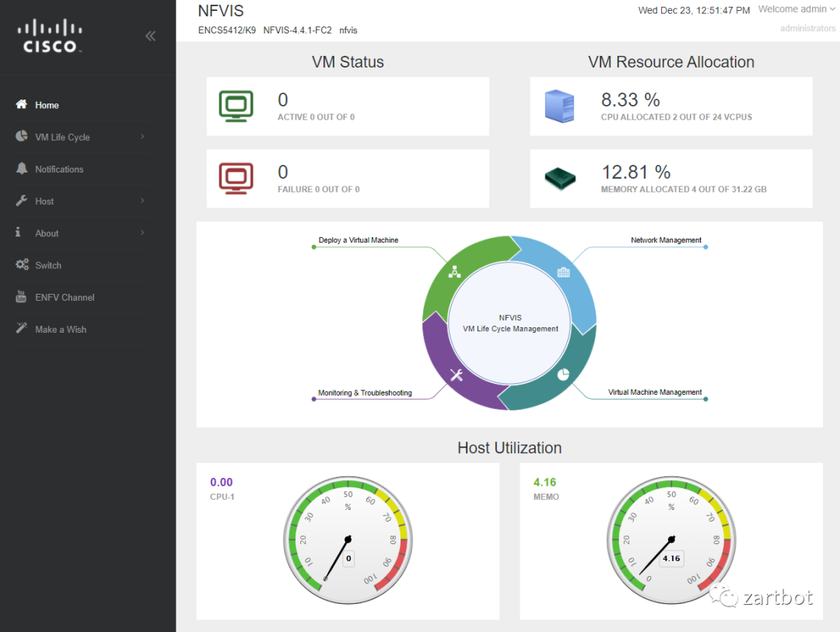Click the MEMO utilization gauge
The image size is (840, 632).
click(671, 539)
